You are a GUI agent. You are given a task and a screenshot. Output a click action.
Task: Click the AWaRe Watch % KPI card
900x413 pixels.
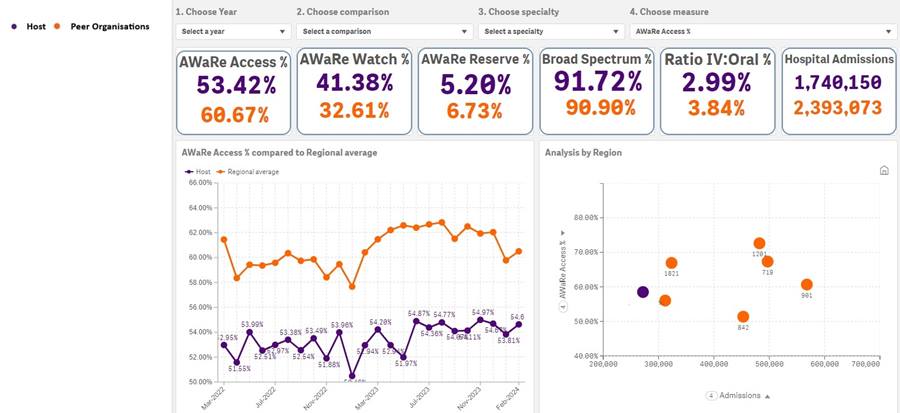click(354, 91)
